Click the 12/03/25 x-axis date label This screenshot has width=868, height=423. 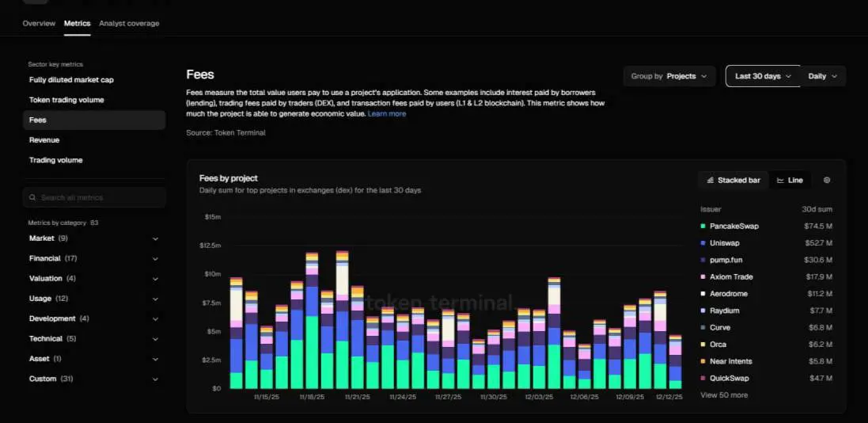539,397
